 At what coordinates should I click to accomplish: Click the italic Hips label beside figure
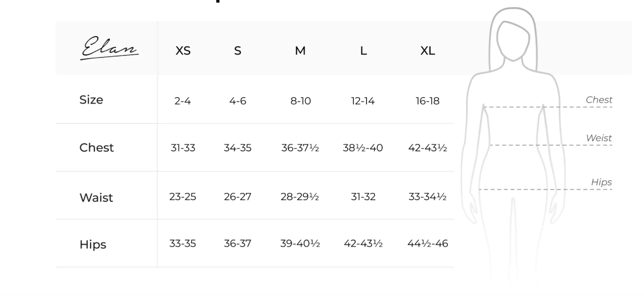tap(601, 182)
